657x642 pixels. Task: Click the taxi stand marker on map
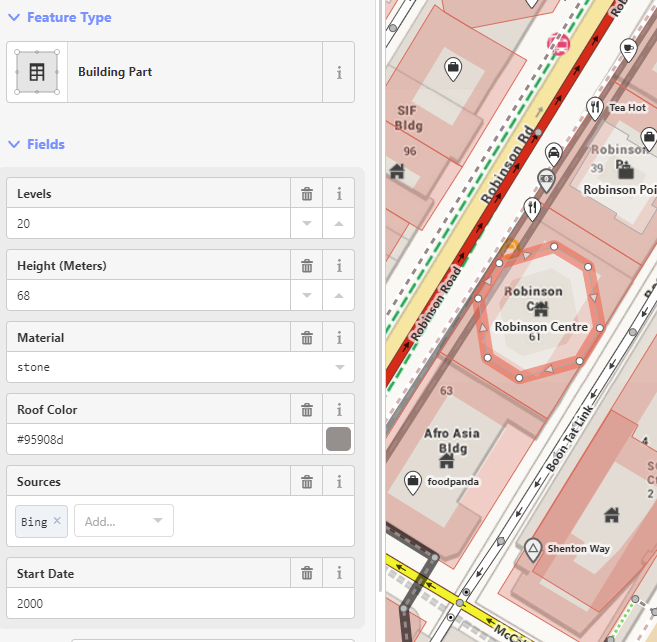pos(554,153)
